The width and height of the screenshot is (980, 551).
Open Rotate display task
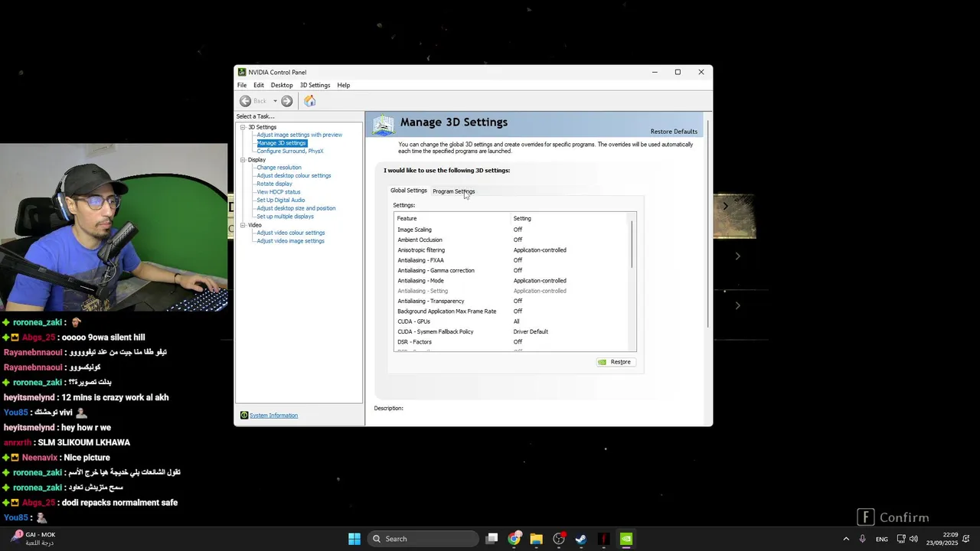(274, 184)
